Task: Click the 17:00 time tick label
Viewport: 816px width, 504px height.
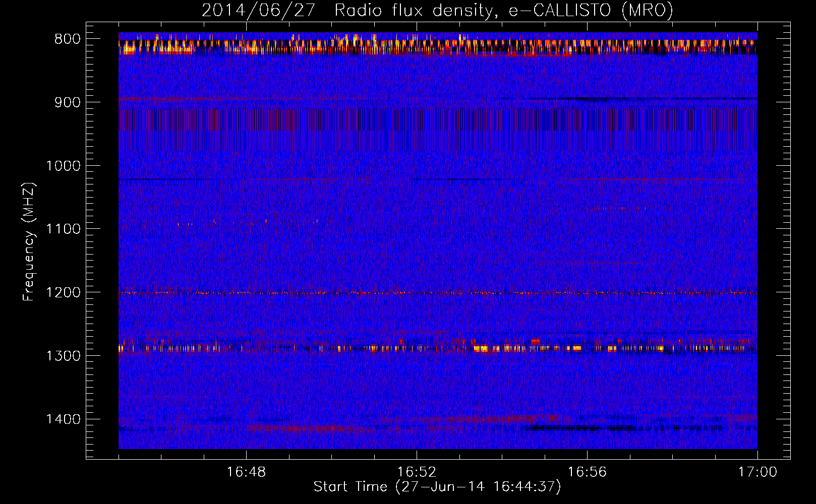Action: [x=757, y=472]
